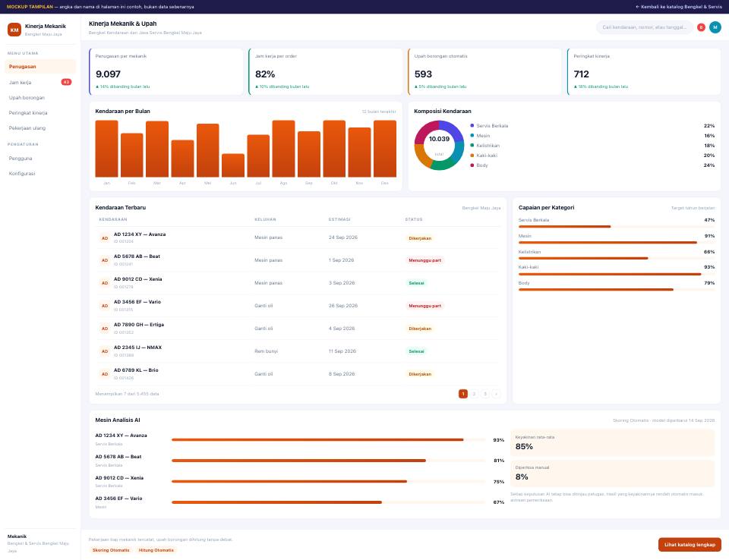
Task: Open the Upah borongan otomatis card
Action: click(485, 71)
